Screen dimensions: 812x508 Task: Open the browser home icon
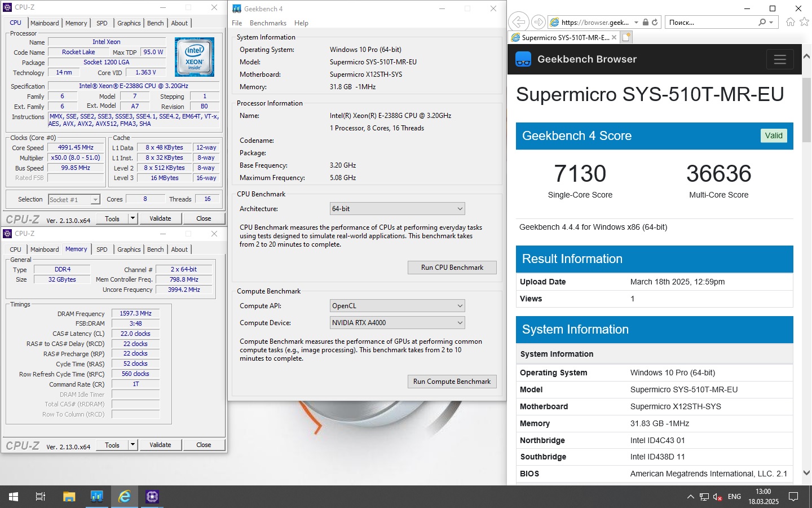point(791,22)
